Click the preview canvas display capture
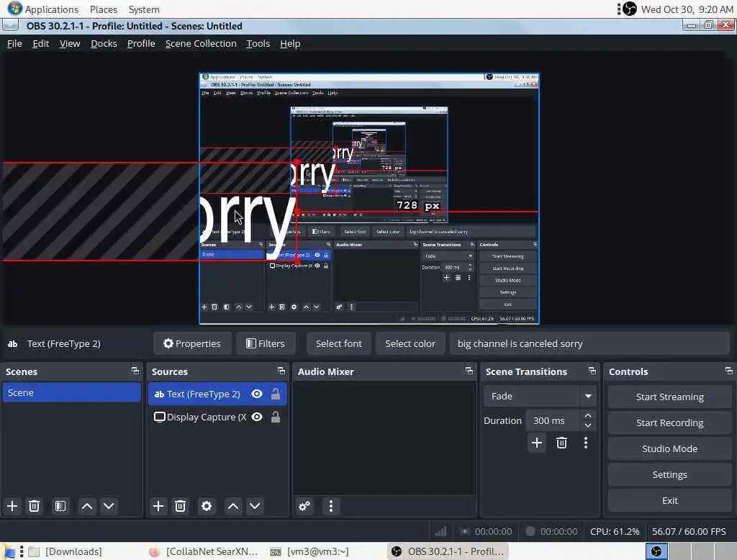This screenshot has width=737, height=560. click(x=369, y=199)
